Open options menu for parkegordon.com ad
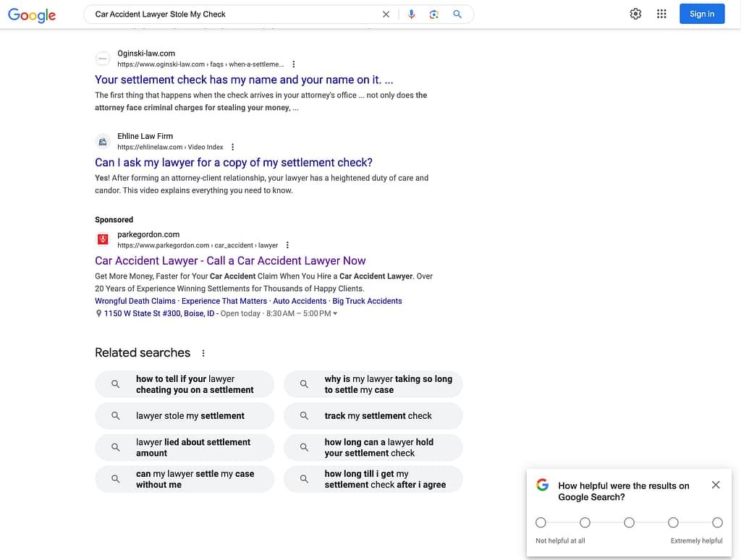741x560 pixels. point(287,245)
